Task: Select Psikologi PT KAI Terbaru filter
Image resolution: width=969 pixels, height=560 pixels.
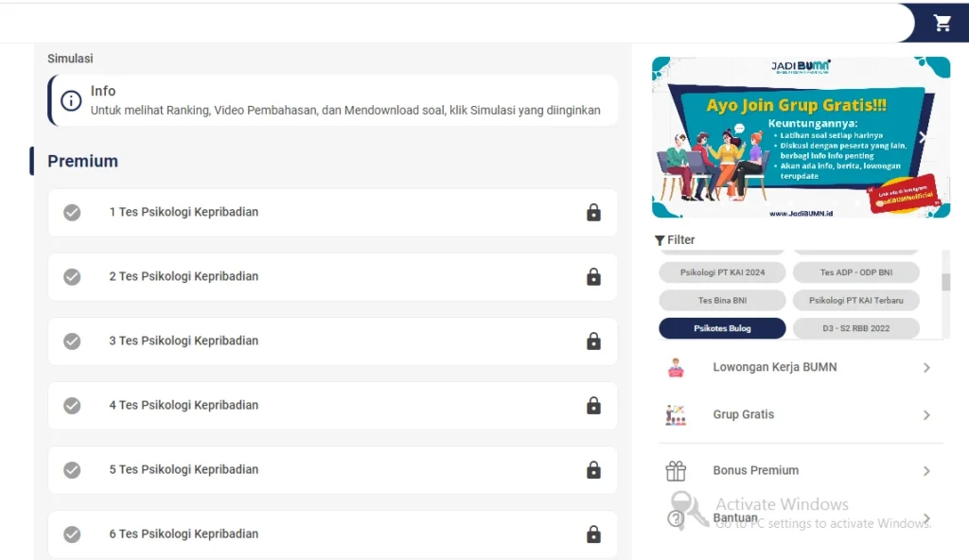Action: pyautogui.click(x=855, y=301)
